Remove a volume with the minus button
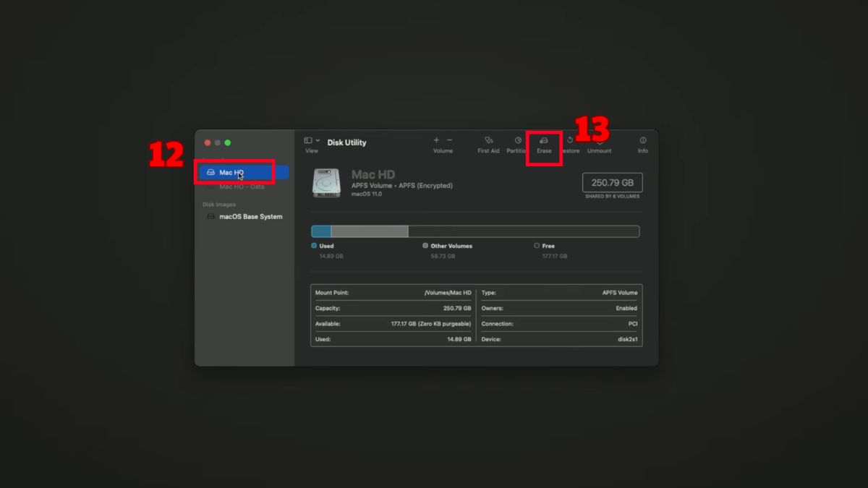The height and width of the screenshot is (488, 868). pos(449,140)
